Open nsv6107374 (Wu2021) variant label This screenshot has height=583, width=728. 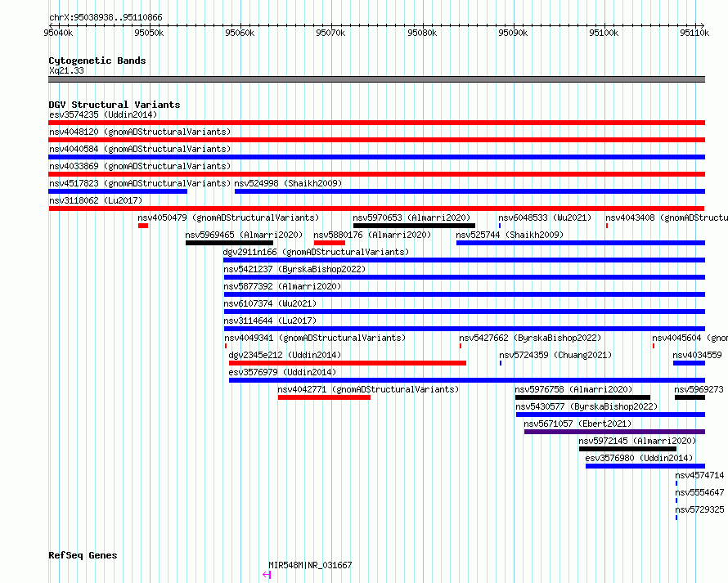(270, 303)
